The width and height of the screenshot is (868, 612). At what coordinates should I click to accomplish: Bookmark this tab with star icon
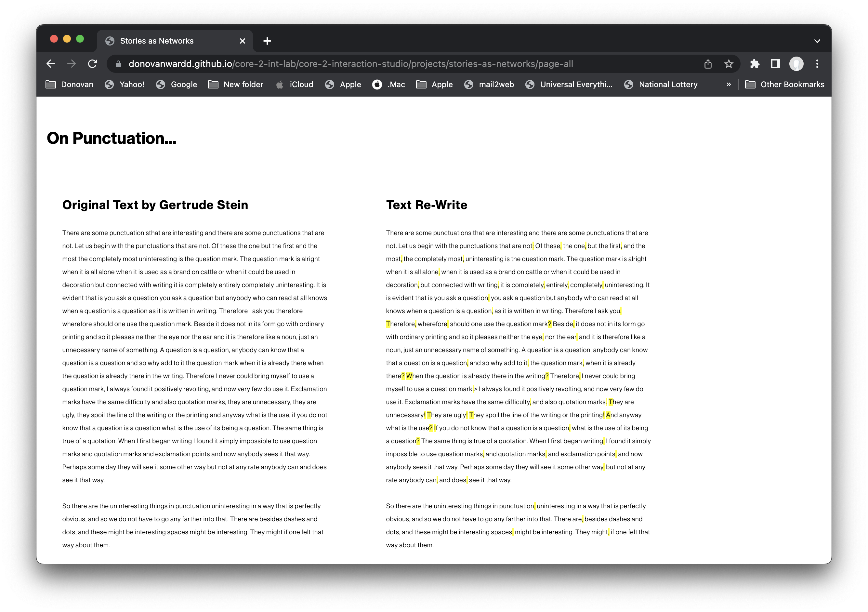coord(729,64)
